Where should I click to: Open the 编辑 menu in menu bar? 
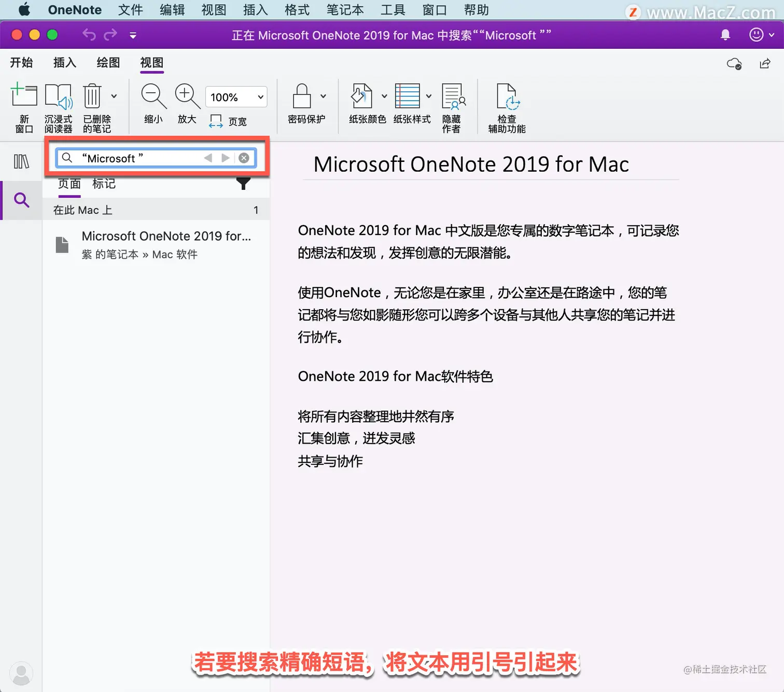172,9
